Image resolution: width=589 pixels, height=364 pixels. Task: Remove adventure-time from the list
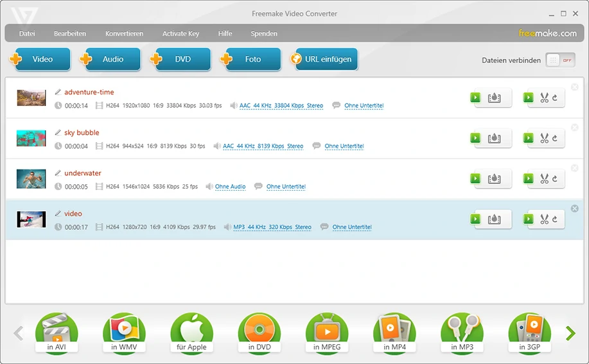575,87
